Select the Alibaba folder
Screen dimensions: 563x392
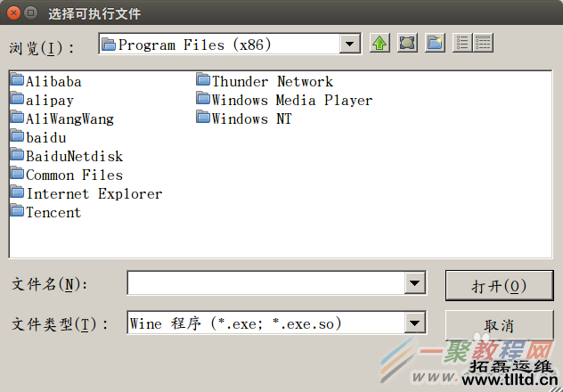pos(53,82)
